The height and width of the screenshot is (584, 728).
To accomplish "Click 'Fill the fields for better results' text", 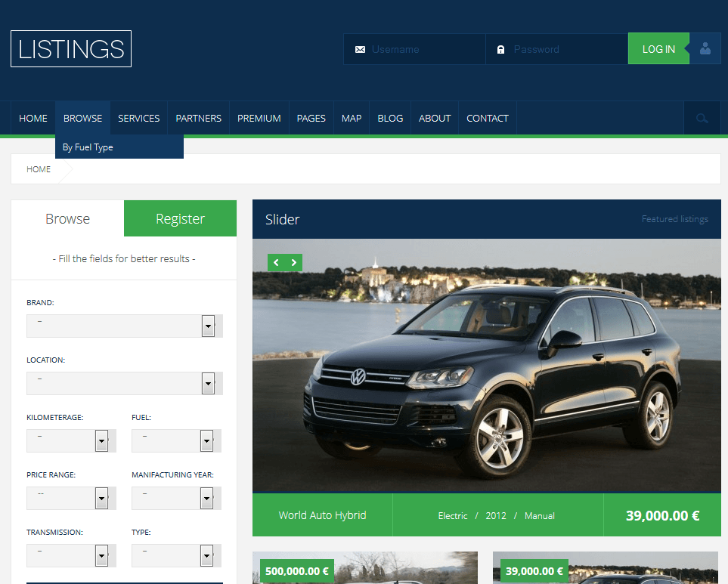I will coord(124,259).
